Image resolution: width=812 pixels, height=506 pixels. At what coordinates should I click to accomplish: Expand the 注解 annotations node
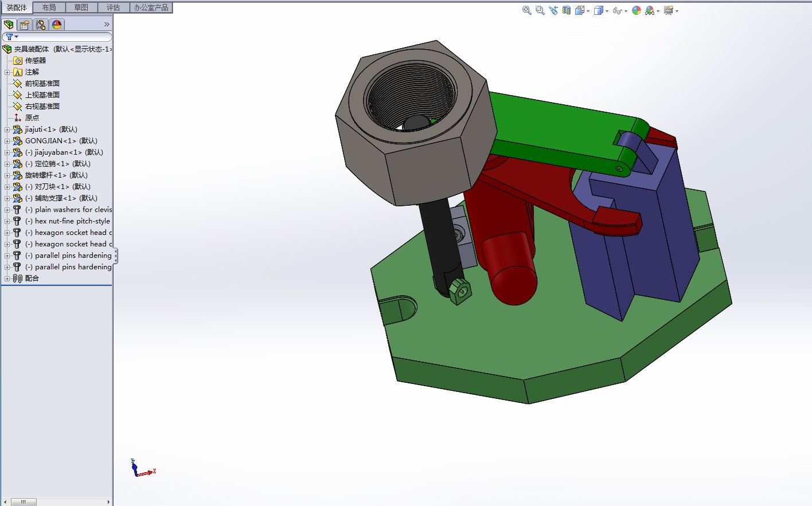(7, 72)
